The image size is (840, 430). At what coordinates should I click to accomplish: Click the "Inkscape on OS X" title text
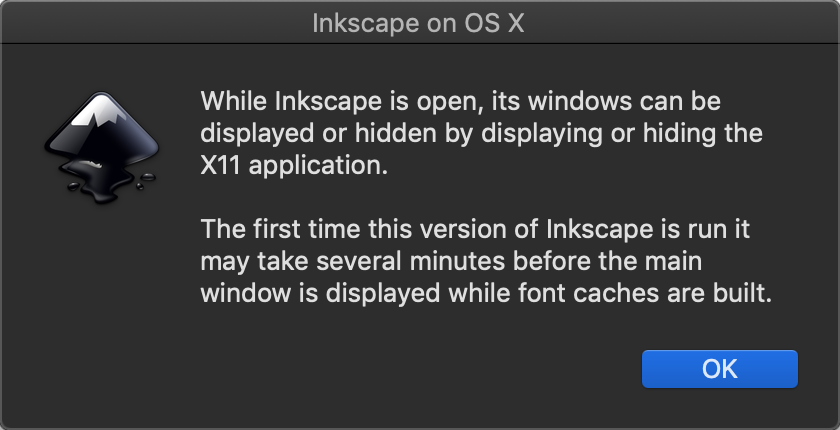pos(419,23)
